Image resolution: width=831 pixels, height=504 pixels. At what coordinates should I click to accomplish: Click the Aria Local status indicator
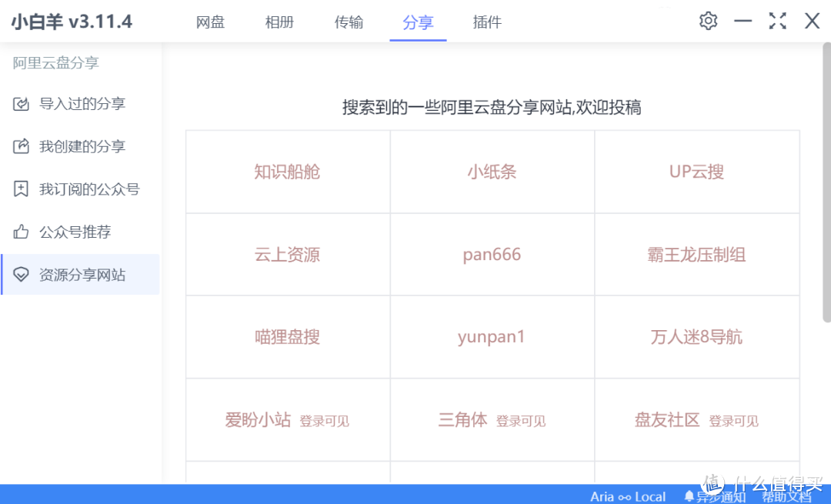pyautogui.click(x=628, y=496)
